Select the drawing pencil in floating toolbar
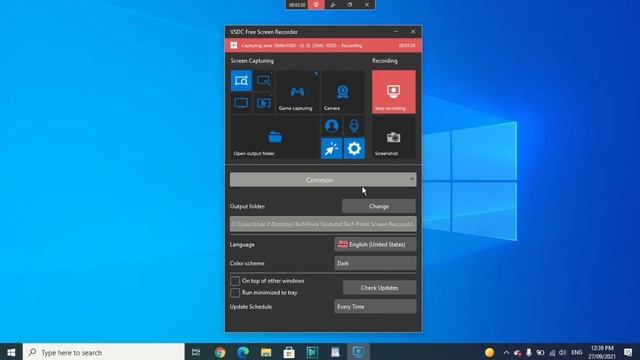The height and width of the screenshot is (360, 640). (333, 5)
